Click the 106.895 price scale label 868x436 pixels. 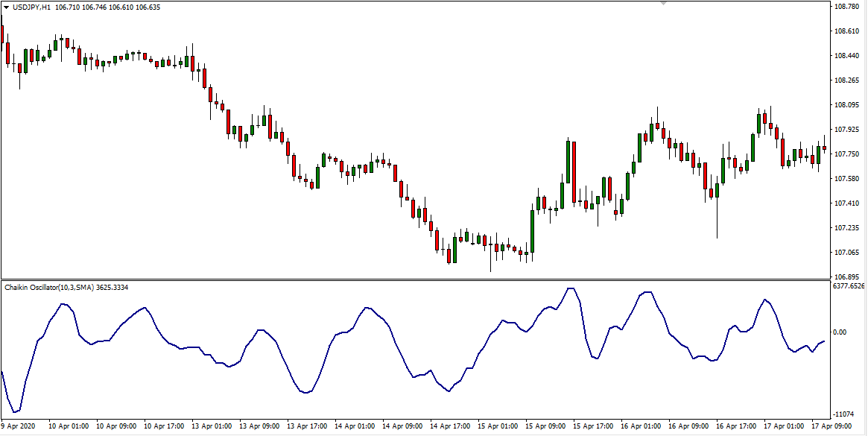(x=848, y=277)
